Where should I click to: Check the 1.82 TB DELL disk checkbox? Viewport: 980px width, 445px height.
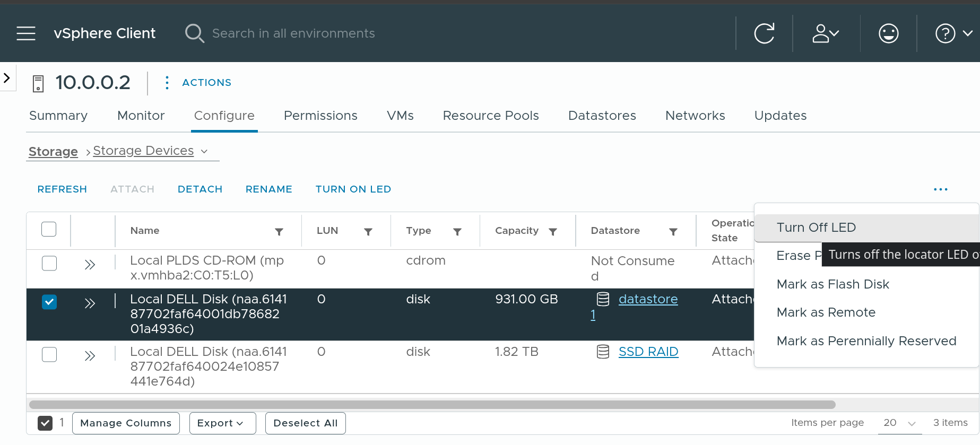tap(49, 354)
